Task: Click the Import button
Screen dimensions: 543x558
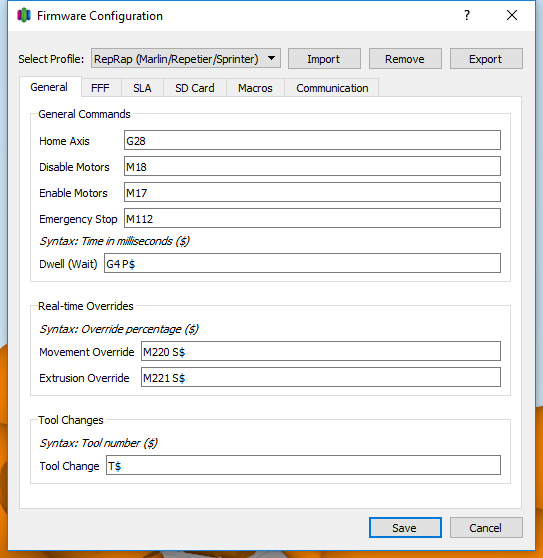Action: (x=324, y=59)
